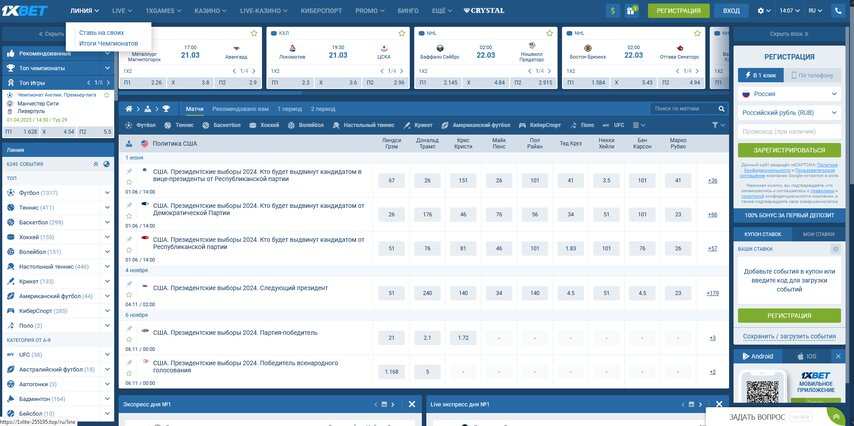Screen dimensions: 854x426
Task: Switch to iOS app tab
Action: click(807, 356)
